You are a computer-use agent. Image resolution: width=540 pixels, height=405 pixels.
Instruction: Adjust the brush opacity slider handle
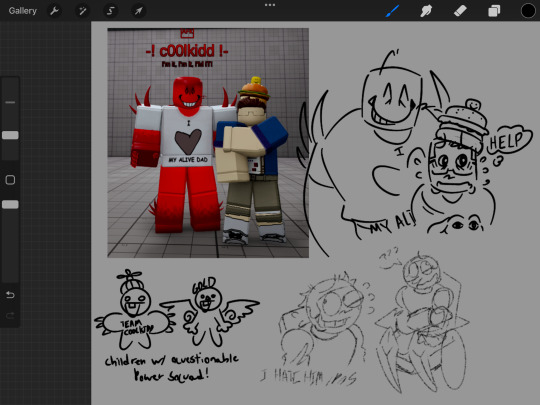pyautogui.click(x=10, y=205)
